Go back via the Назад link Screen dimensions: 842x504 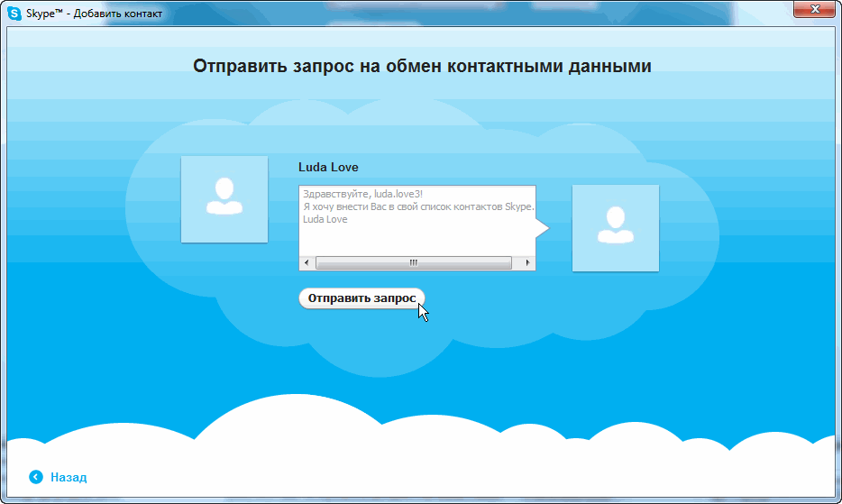pos(69,477)
